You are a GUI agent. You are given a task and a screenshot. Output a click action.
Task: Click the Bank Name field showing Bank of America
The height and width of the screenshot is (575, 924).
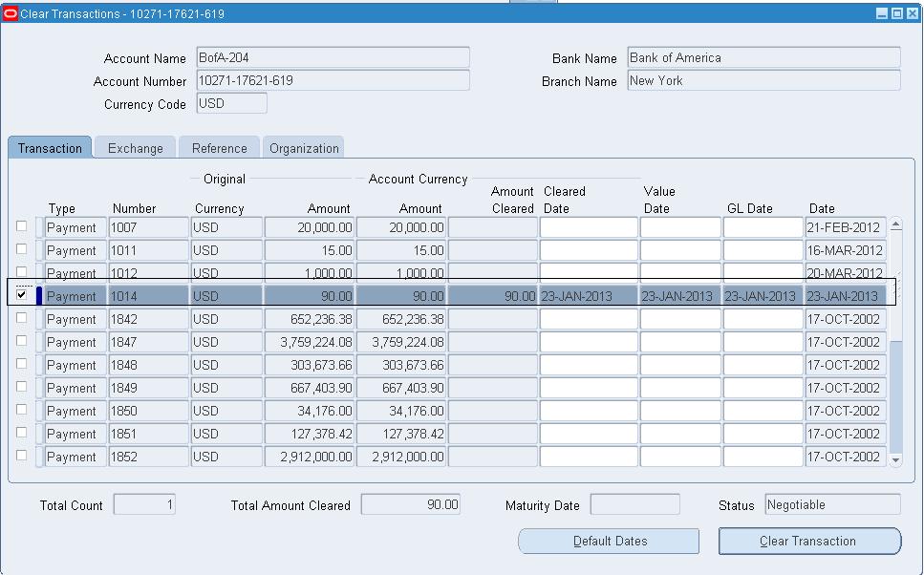(764, 58)
